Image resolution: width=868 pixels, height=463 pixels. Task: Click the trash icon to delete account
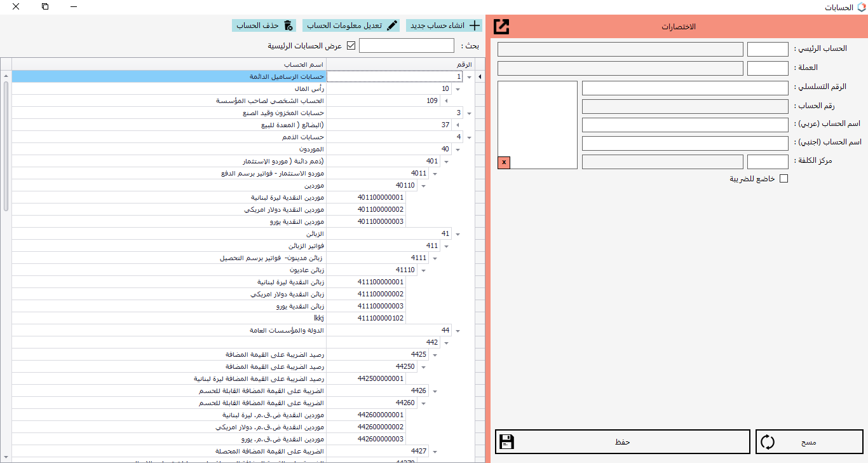[x=288, y=25]
